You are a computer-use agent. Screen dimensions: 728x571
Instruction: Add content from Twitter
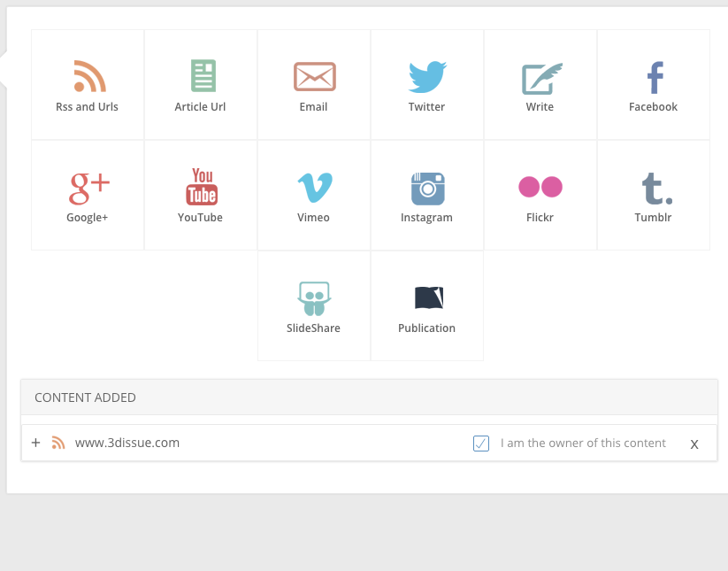click(427, 85)
